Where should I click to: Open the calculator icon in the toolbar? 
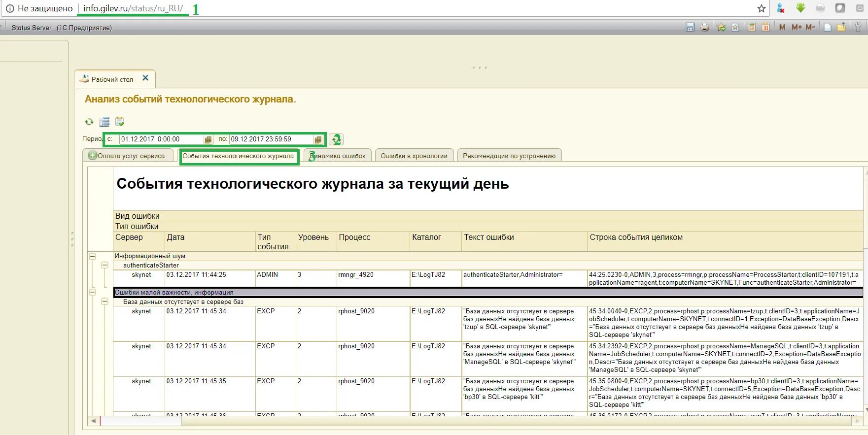[752, 27]
